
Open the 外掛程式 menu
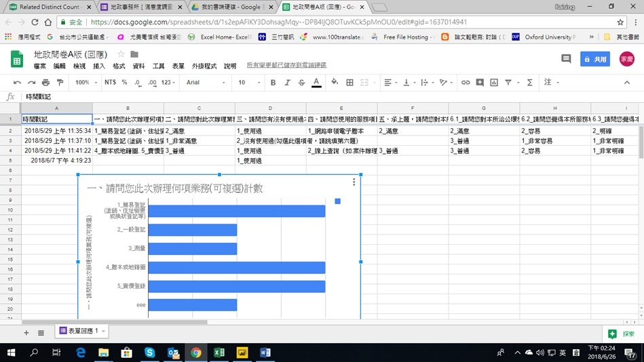click(x=204, y=66)
